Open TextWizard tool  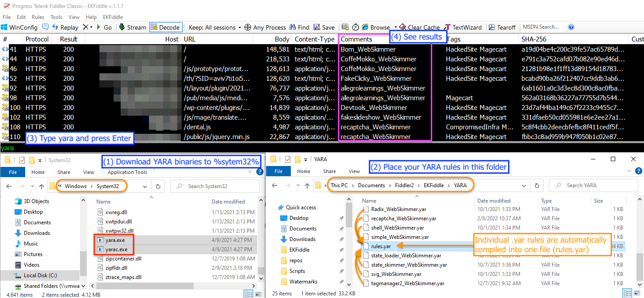tap(463, 27)
